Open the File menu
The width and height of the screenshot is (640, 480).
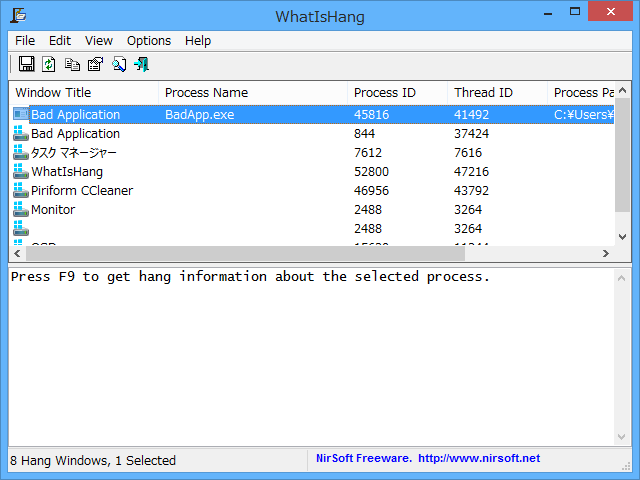[25, 41]
